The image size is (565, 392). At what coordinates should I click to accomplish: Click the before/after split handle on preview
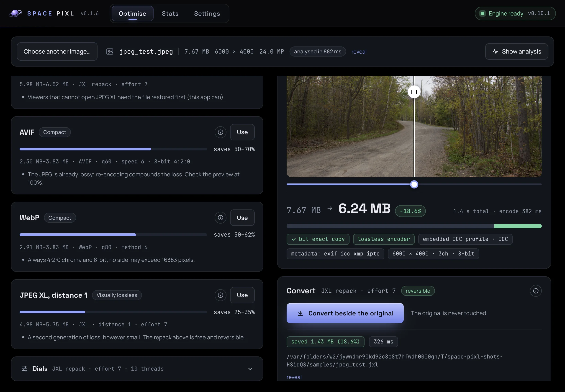414,92
